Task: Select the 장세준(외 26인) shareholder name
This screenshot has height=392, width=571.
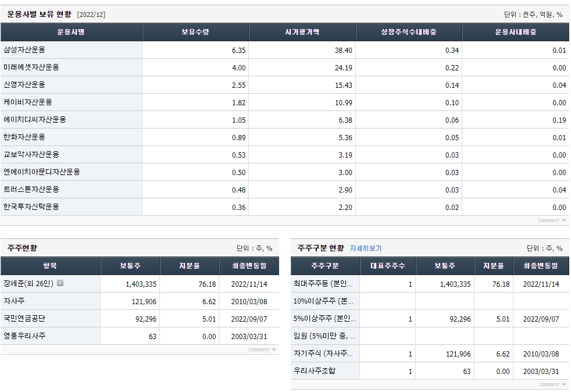Action: click(28, 283)
